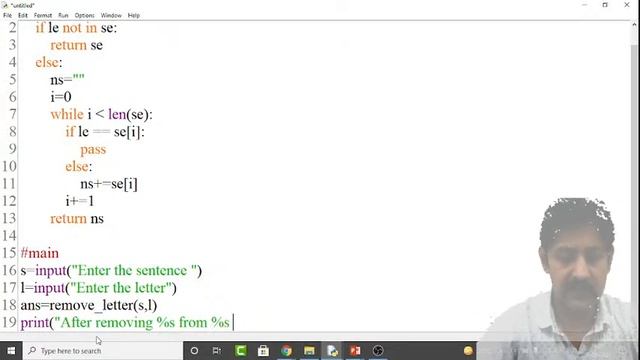Click on the 'i=0' line
This screenshot has width=640, height=360.
point(61,97)
